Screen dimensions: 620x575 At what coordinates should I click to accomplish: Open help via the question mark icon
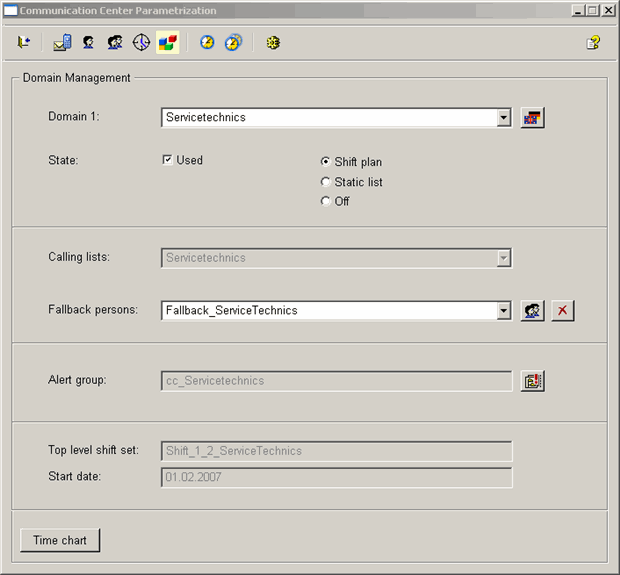pyautogui.click(x=593, y=43)
